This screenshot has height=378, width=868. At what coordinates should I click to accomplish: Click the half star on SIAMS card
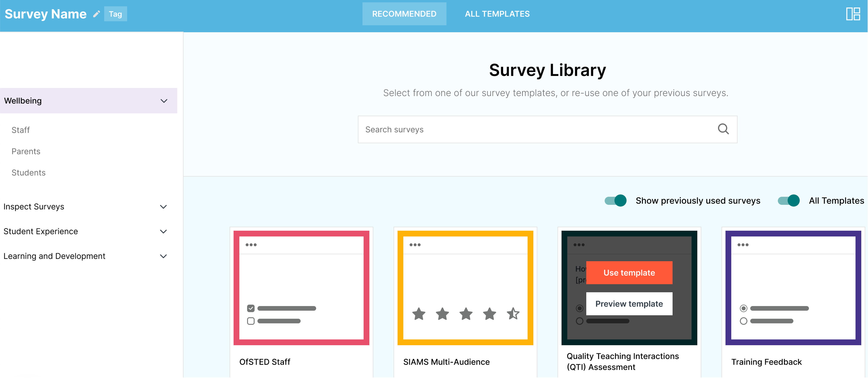click(x=513, y=314)
